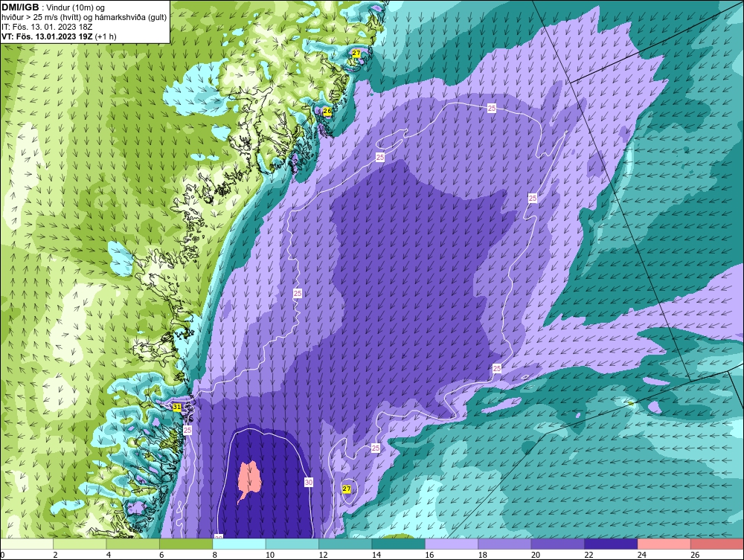Select the dark teal swatch between 14 and 16
Viewport: 744px width, 560px height.
click(x=399, y=544)
